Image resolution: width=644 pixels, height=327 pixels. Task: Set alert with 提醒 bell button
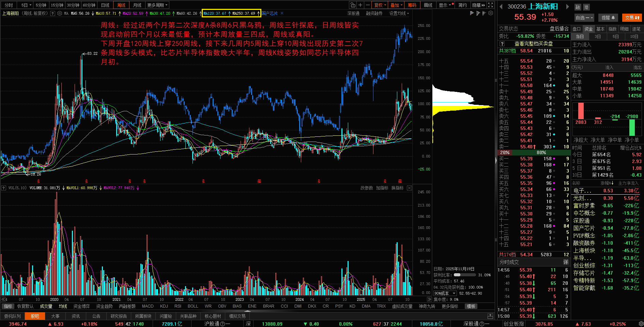(608, 18)
